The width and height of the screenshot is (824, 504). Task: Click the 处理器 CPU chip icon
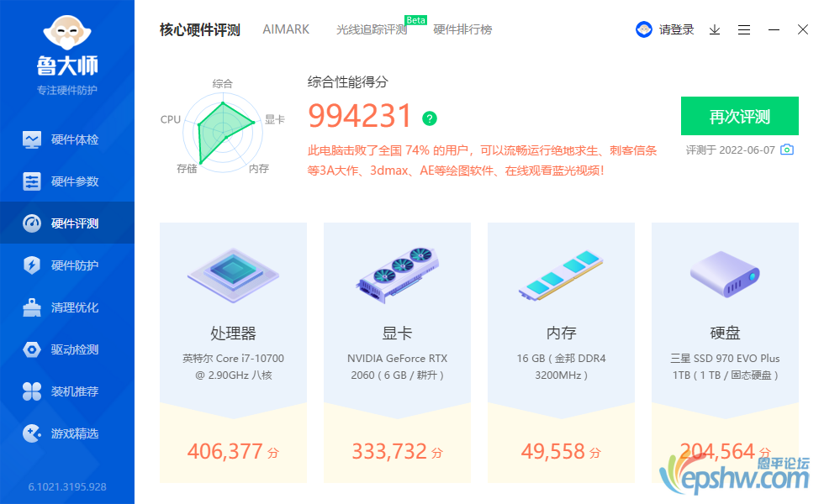tap(234, 276)
